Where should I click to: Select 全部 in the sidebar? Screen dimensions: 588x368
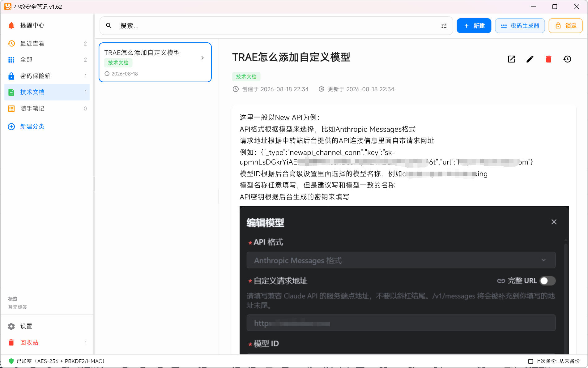coord(47,60)
